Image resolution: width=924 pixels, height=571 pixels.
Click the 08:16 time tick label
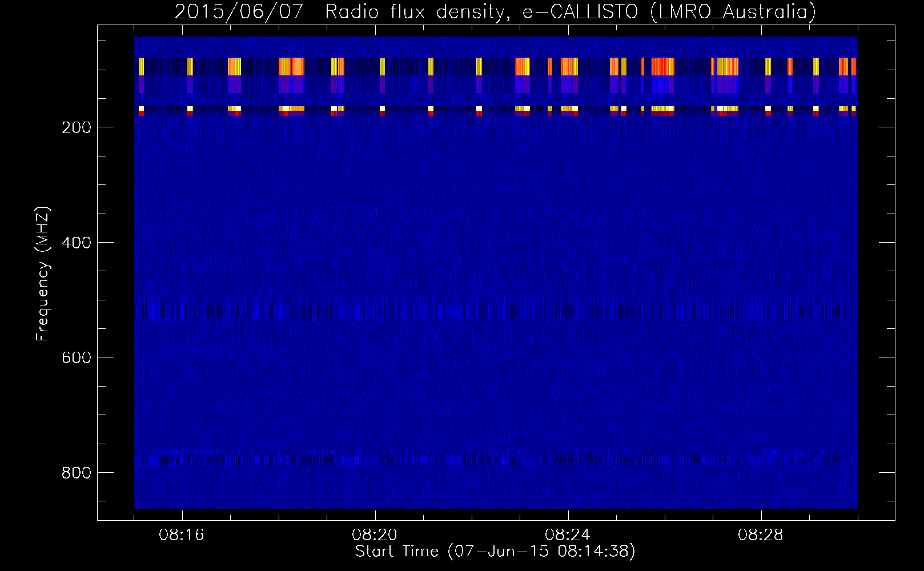[x=182, y=535]
